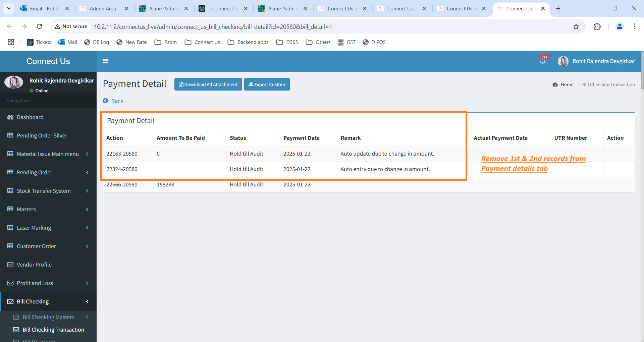The width and height of the screenshot is (644, 342).
Task: Click the address bar URL
Action: [x=213, y=26]
